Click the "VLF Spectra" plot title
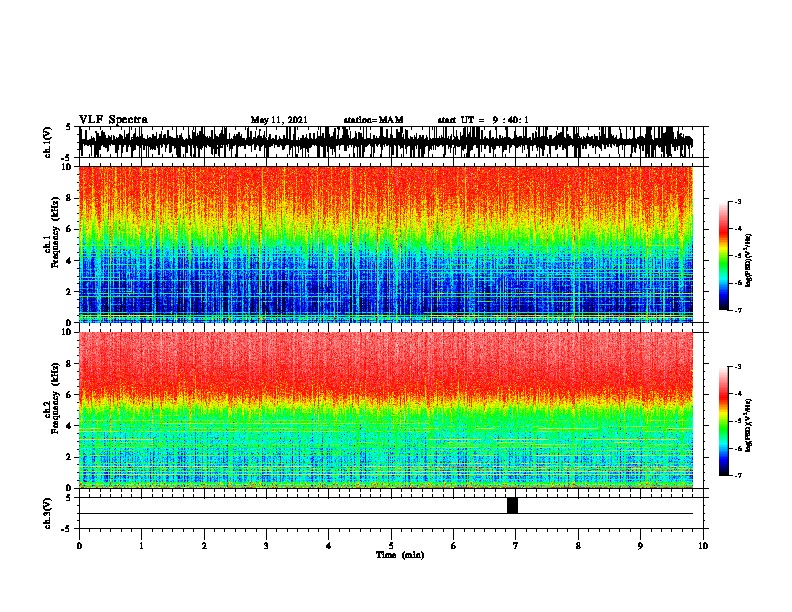792x612 pixels. [x=113, y=120]
